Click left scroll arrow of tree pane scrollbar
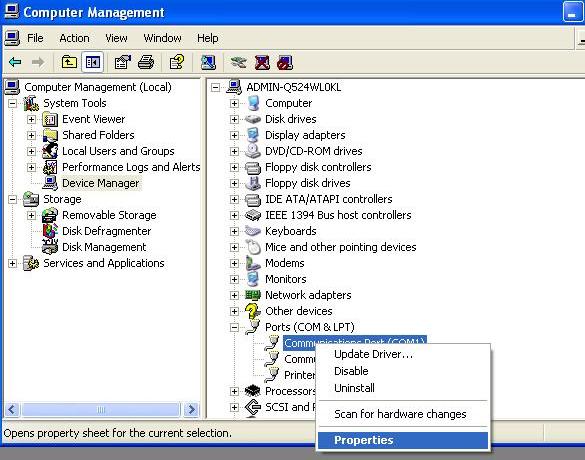 tap(12, 410)
